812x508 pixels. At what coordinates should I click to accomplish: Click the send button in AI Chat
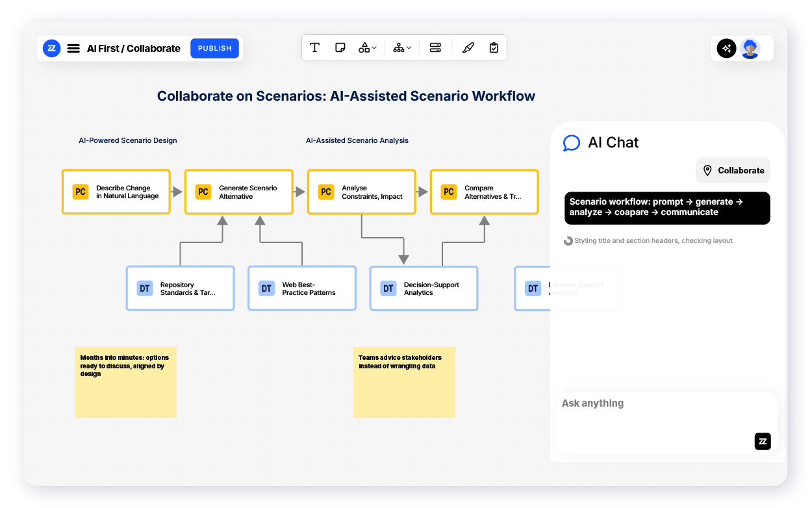click(763, 441)
